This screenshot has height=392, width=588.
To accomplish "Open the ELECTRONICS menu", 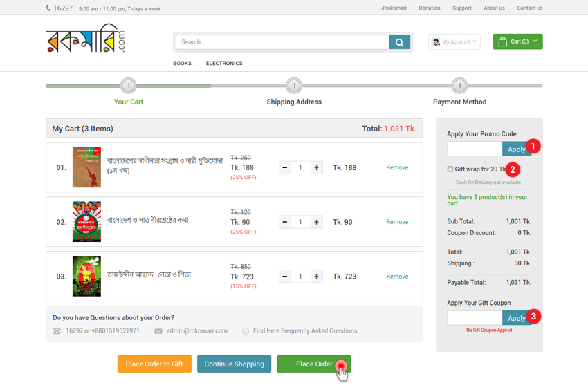I will 224,64.
